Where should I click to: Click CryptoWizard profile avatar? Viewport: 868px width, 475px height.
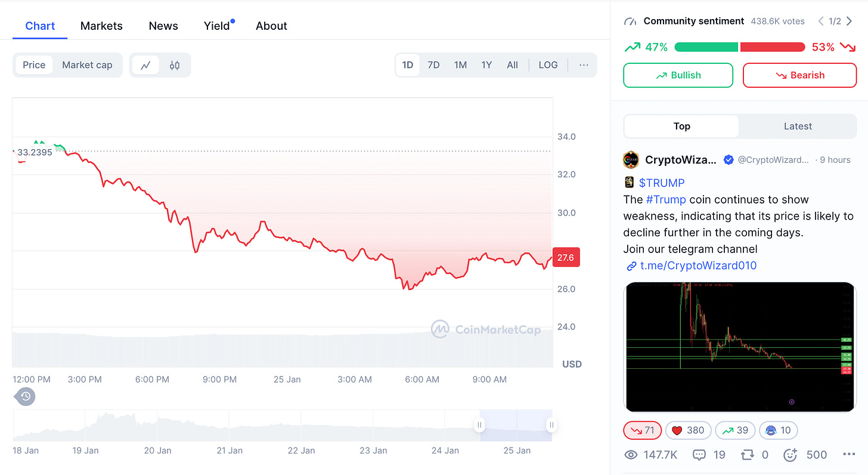(631, 160)
